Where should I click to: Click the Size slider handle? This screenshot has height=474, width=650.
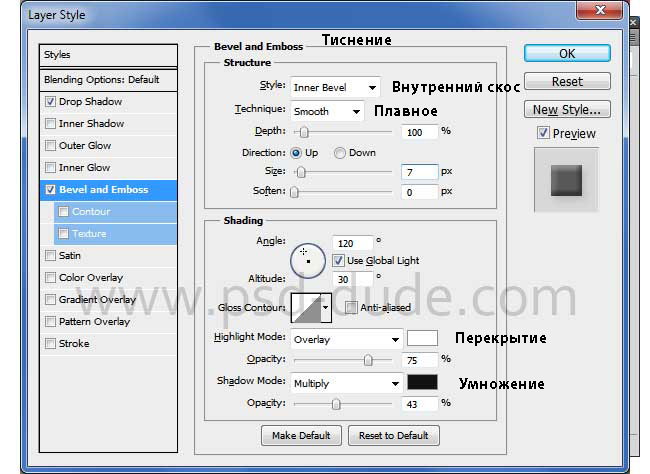301,172
